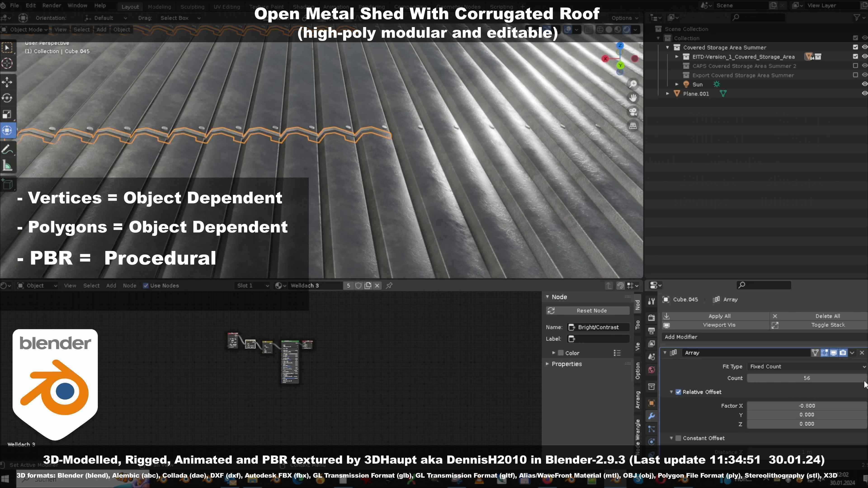Toggle fake user shield for Welldach 3
The image size is (868, 488).
tap(358, 286)
